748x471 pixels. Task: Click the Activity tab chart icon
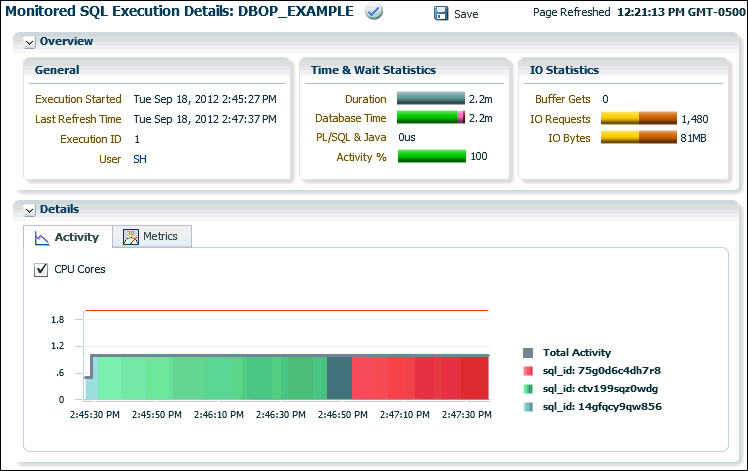41,237
